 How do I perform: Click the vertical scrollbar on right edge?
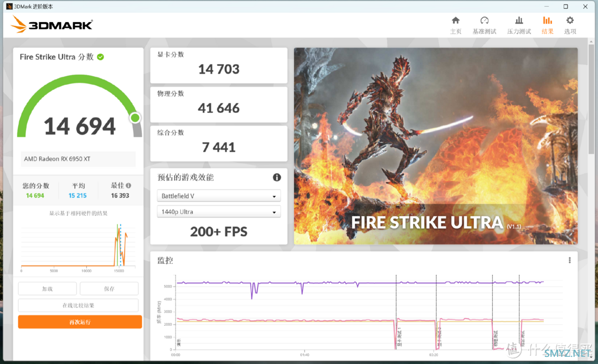591,99
